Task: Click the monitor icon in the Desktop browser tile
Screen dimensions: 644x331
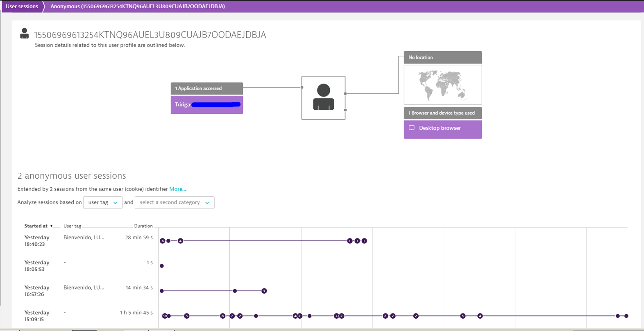Action: click(412, 128)
